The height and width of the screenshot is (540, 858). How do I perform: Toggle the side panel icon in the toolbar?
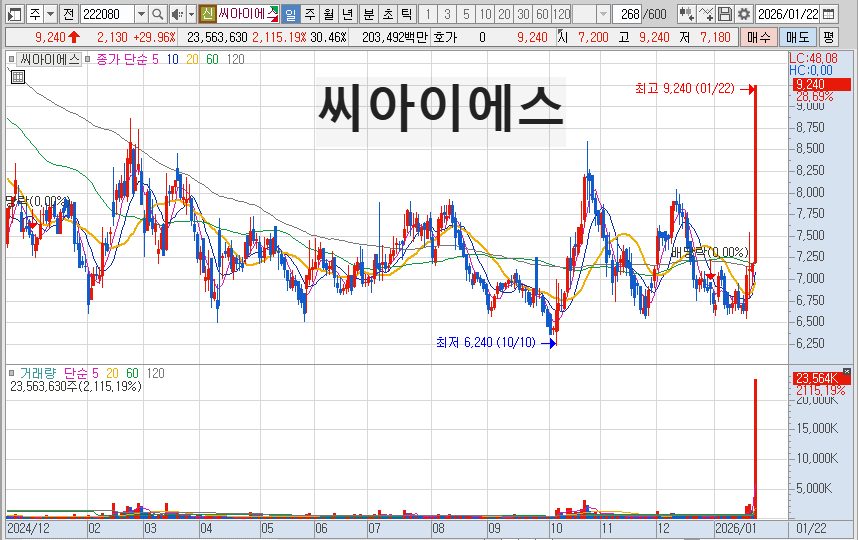(x=14, y=14)
